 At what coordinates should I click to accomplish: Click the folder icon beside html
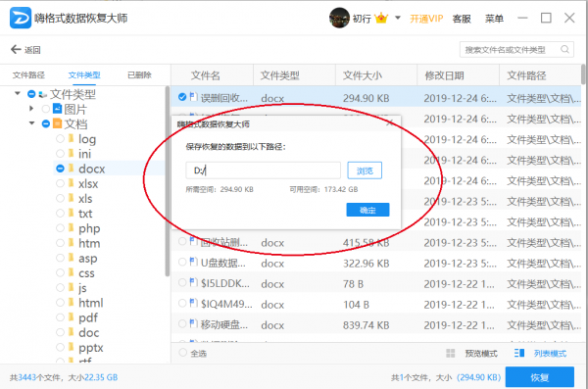pos(71,302)
